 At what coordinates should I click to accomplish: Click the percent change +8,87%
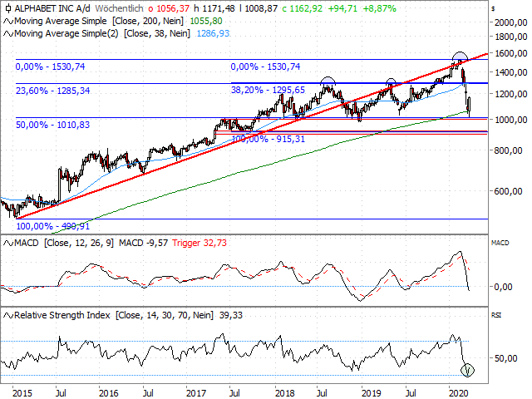coord(379,8)
